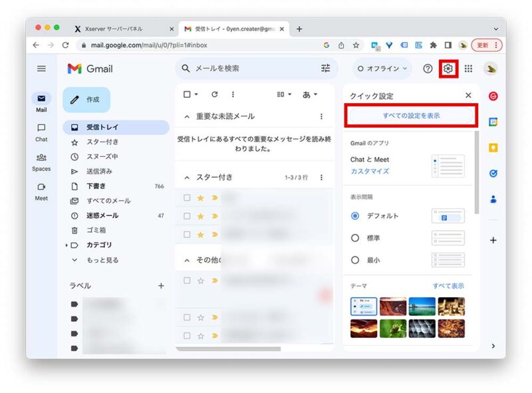Check the select-all emails checkbox
This screenshot has width=532, height=393.
tap(188, 94)
